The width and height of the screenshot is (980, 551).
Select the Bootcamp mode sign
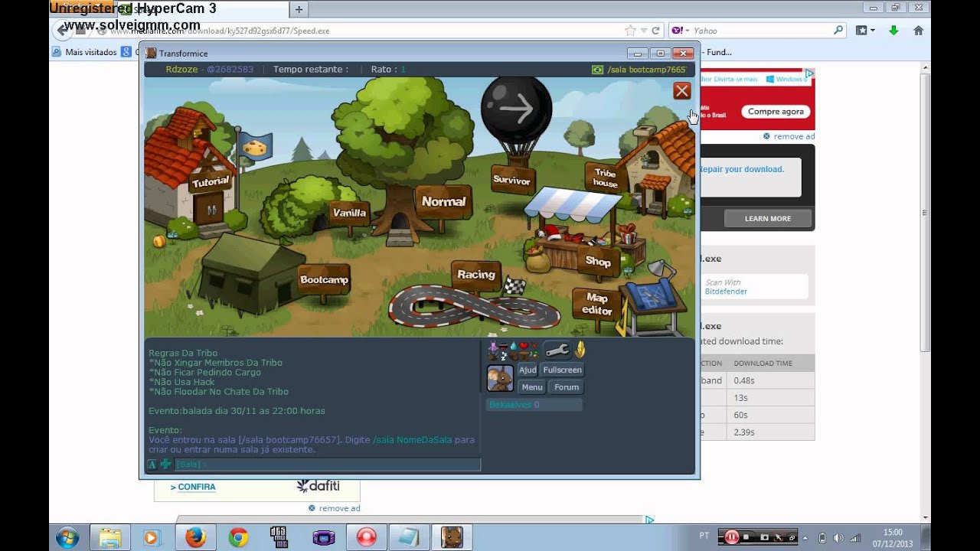point(324,279)
